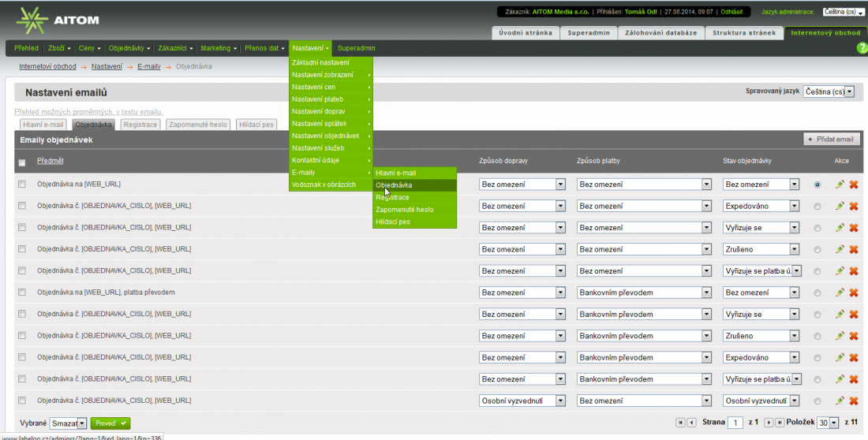The image size is (868, 440).
Task: Check the box for first Objednávka na [WEB_URL] row
Action: coord(22,185)
